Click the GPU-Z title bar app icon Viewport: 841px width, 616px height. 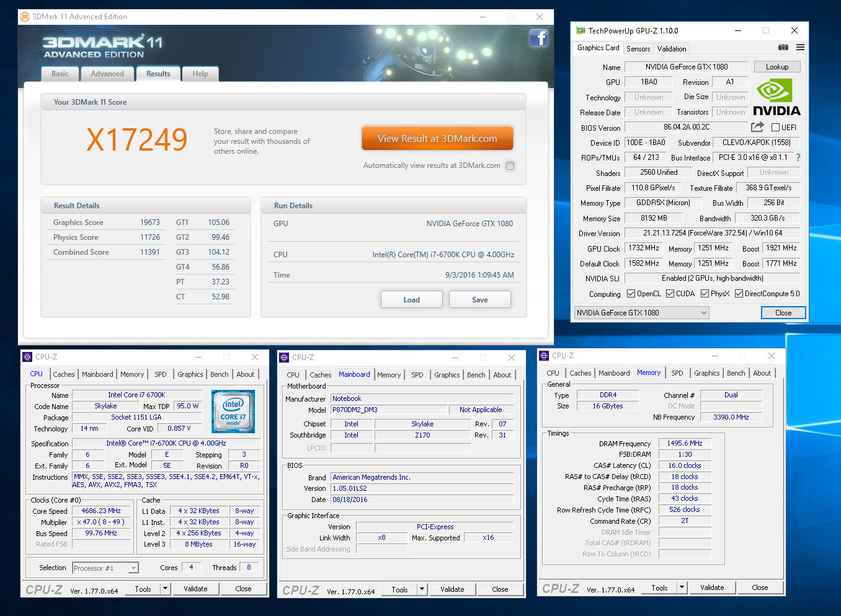(x=581, y=30)
